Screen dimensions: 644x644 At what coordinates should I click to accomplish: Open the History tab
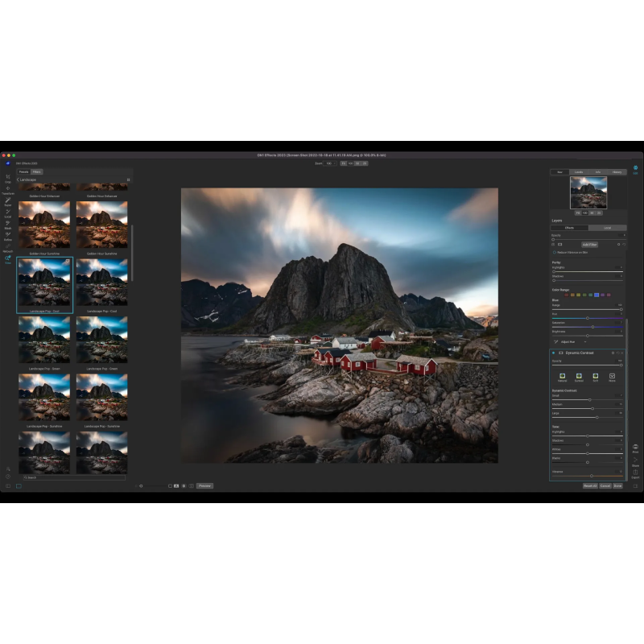click(x=617, y=171)
